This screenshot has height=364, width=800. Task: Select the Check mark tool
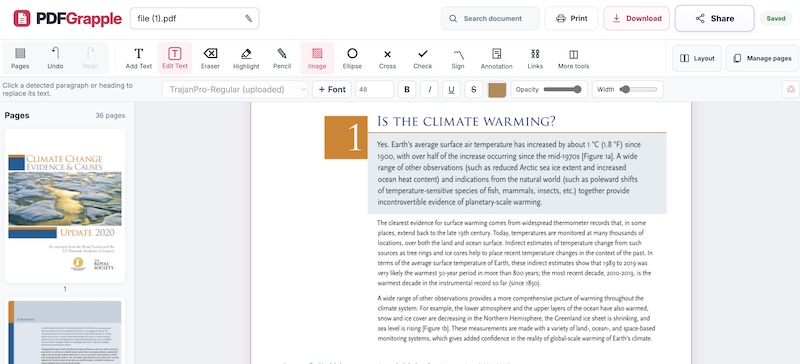[422, 58]
